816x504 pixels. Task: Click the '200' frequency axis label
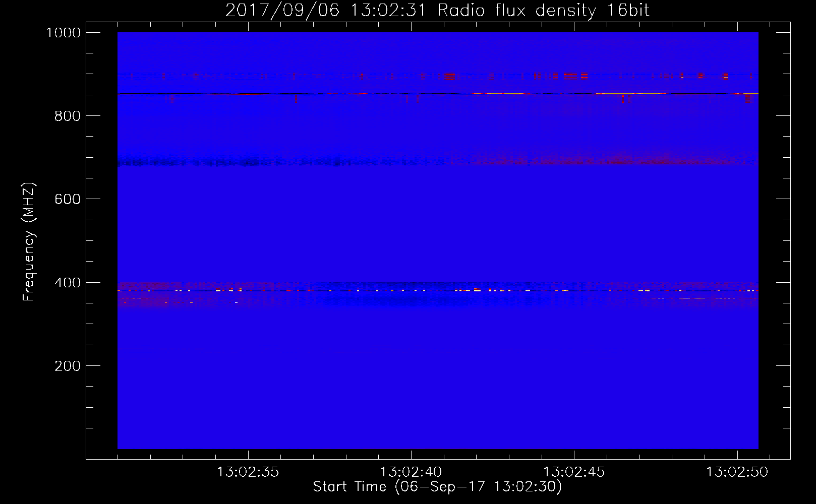click(68, 366)
